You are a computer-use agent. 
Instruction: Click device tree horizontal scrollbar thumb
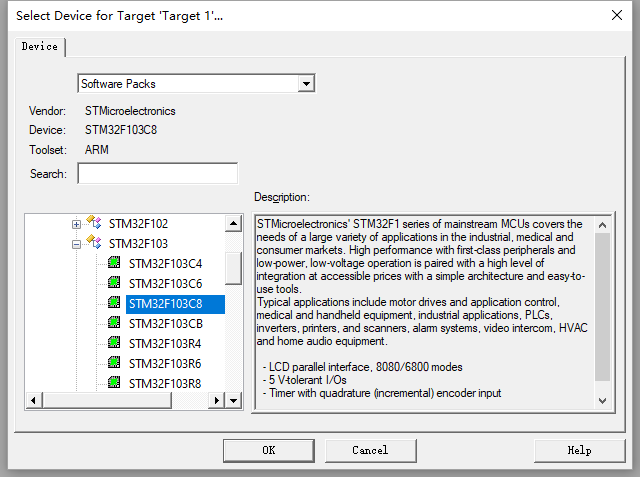[x=107, y=400]
